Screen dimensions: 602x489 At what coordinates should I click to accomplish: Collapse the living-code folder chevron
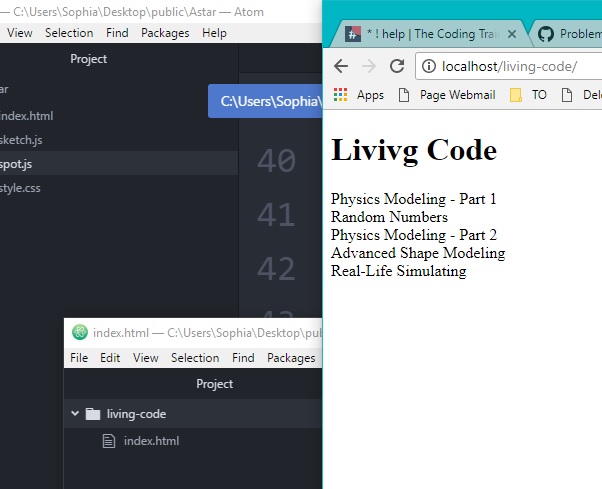(75, 414)
